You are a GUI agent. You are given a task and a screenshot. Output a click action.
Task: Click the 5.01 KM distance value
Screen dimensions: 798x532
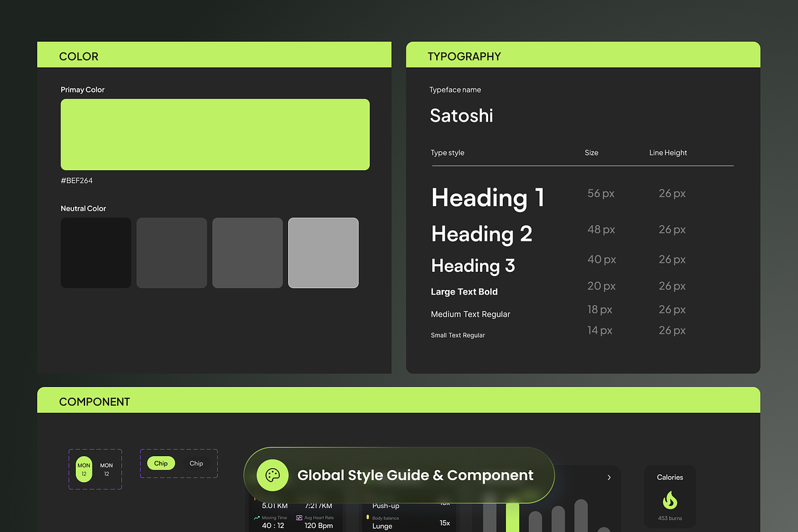click(275, 505)
